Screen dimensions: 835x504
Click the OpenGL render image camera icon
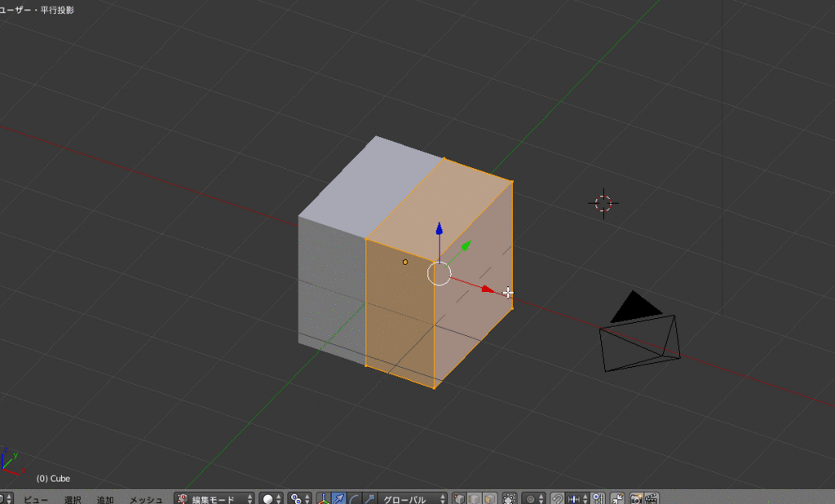pos(636,499)
